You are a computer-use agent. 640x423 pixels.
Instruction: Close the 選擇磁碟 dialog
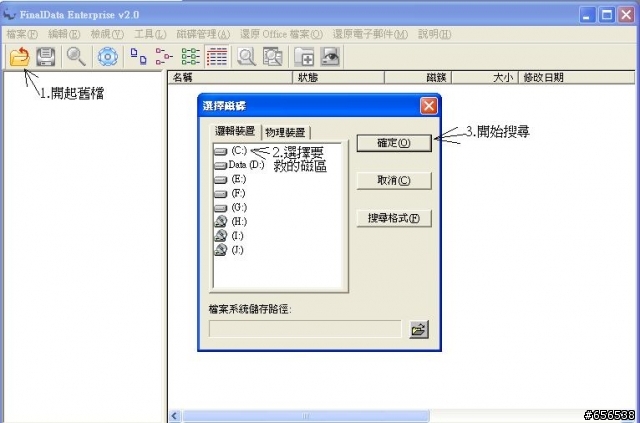[428, 106]
